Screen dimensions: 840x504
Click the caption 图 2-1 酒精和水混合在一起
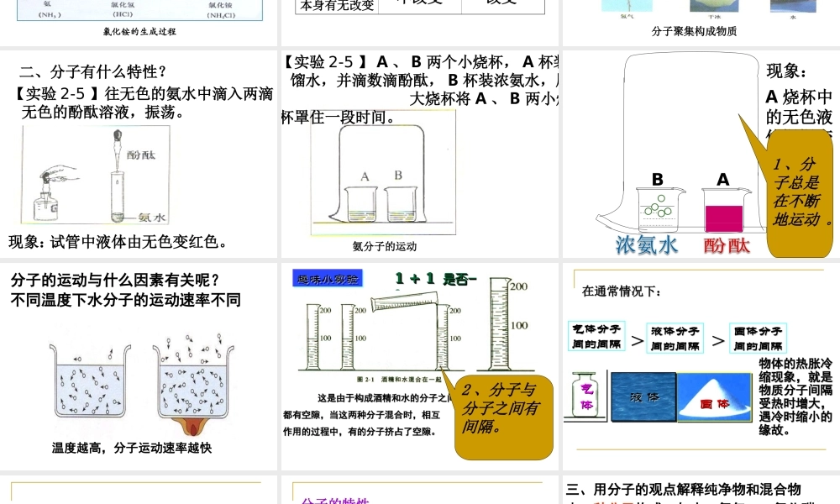pos(399,379)
